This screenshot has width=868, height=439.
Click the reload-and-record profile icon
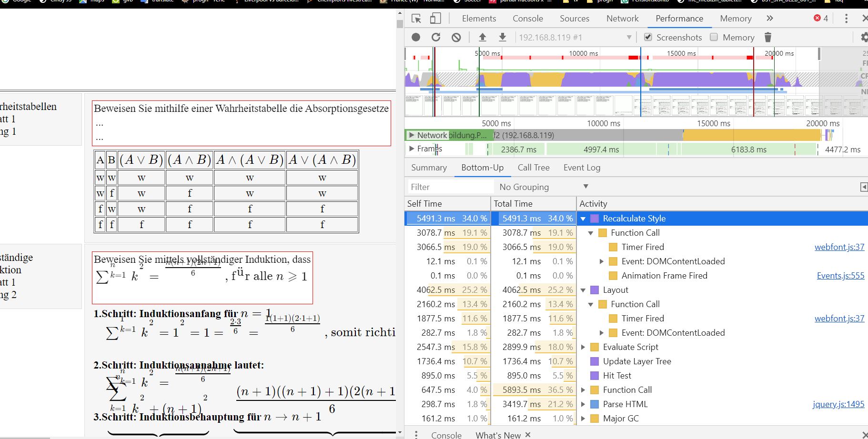click(436, 37)
